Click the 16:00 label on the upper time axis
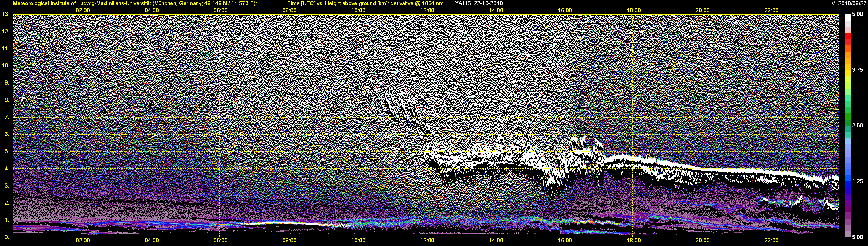The width and height of the screenshot is (868, 246). click(565, 10)
